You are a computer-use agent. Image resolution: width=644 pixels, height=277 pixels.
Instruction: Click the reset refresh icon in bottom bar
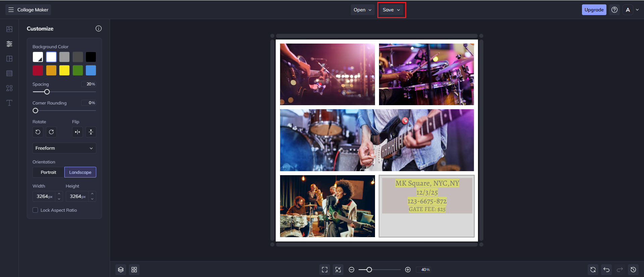pyautogui.click(x=593, y=270)
